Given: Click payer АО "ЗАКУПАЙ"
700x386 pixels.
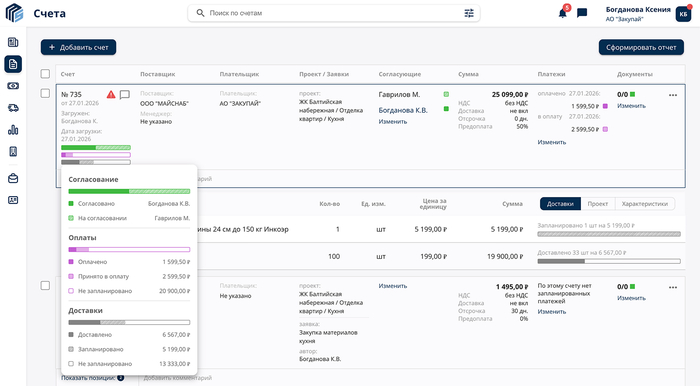Looking at the screenshot, I should coord(240,103).
